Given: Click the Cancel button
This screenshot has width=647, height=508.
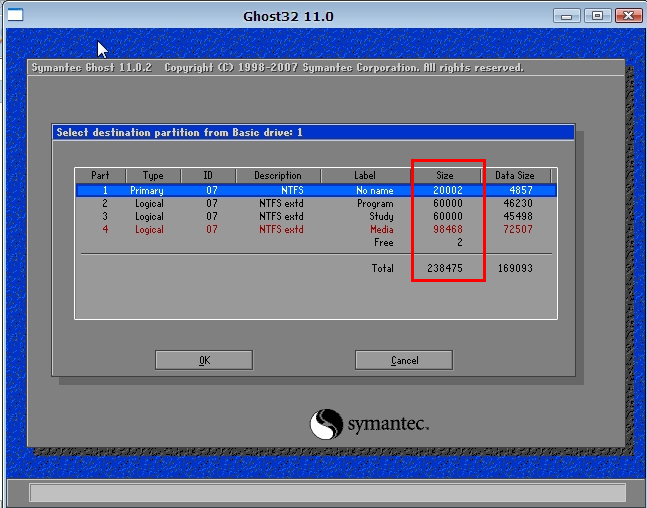Looking at the screenshot, I should [x=404, y=360].
